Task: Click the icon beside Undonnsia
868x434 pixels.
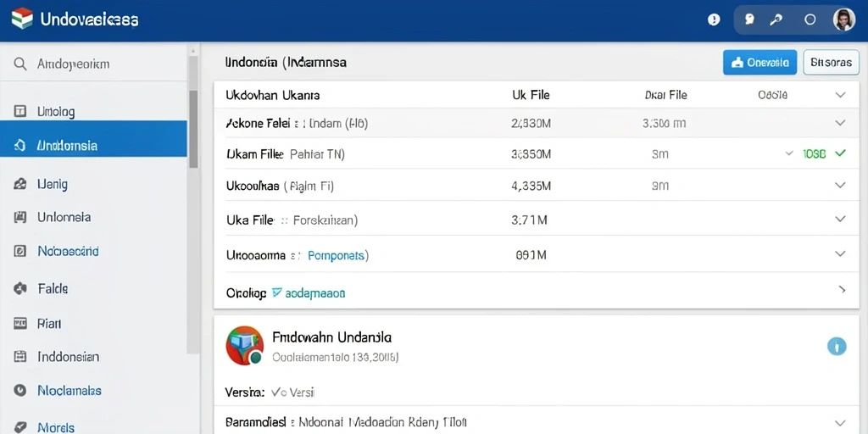Action: coord(20,146)
